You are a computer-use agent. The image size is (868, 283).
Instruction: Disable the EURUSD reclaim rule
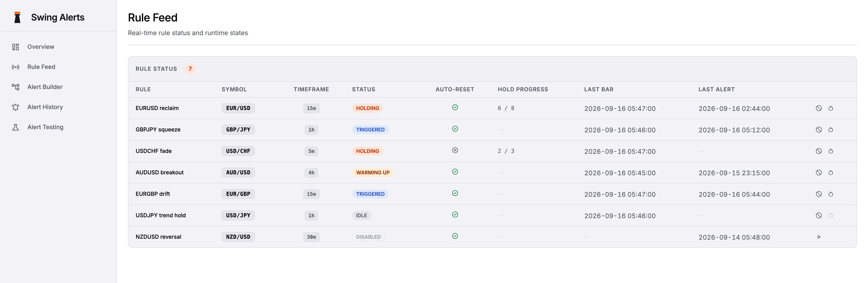[x=819, y=108]
